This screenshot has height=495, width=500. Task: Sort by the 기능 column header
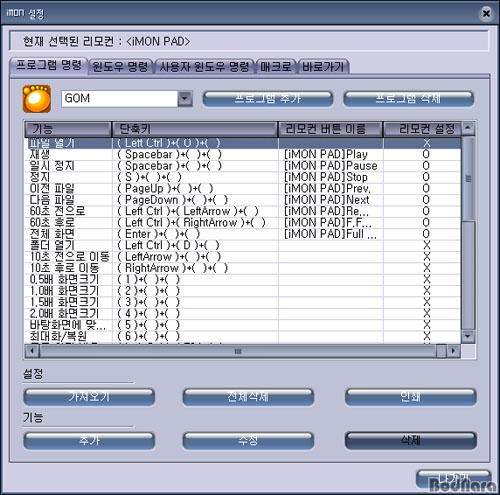pos(68,129)
